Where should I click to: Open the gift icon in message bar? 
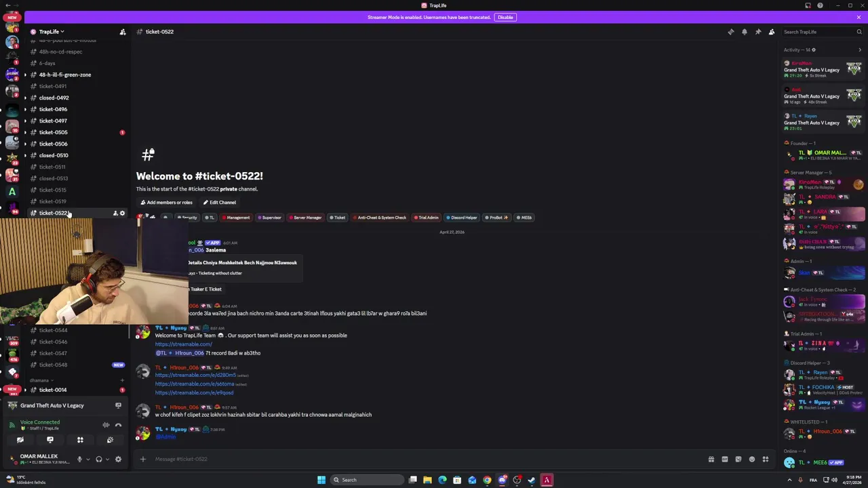[711, 459]
